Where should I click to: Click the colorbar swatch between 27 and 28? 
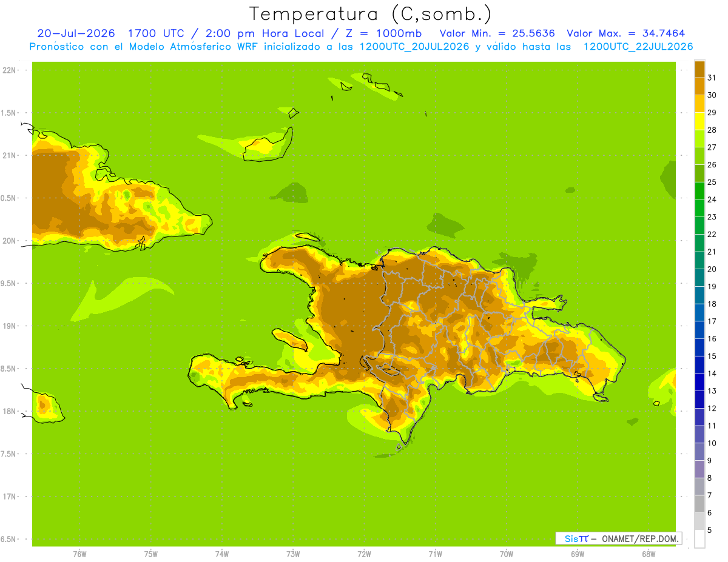click(699, 138)
